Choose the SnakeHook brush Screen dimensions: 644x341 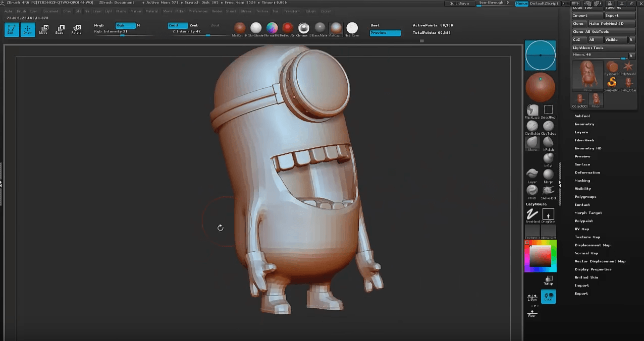tap(548, 191)
